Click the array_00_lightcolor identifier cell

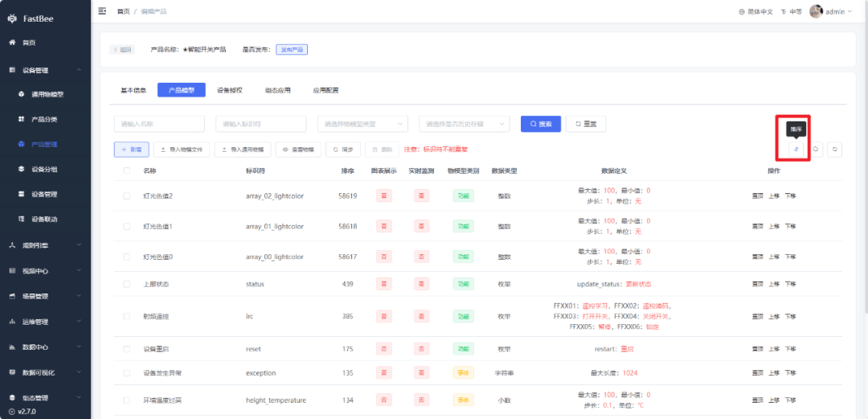pyautogui.click(x=275, y=257)
